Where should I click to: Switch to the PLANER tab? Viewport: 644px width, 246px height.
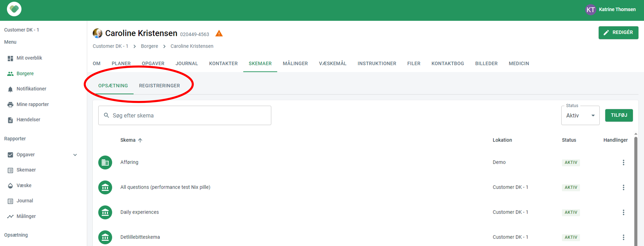(121, 64)
